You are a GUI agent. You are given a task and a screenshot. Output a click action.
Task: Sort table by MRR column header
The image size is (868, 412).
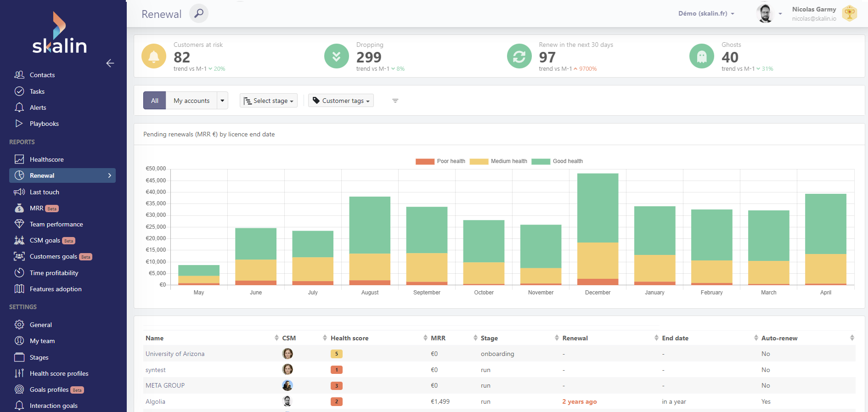pos(438,338)
